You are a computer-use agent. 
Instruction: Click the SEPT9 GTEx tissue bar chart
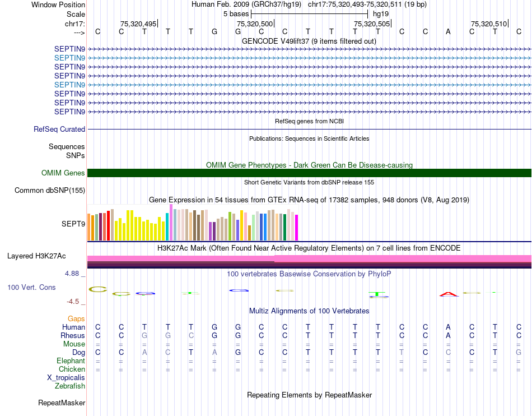click(x=193, y=223)
